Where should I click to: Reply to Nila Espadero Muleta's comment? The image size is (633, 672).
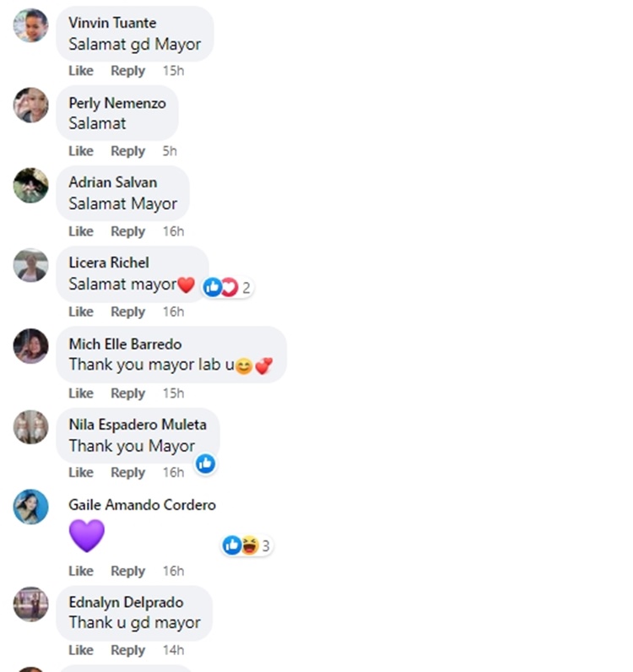[127, 472]
